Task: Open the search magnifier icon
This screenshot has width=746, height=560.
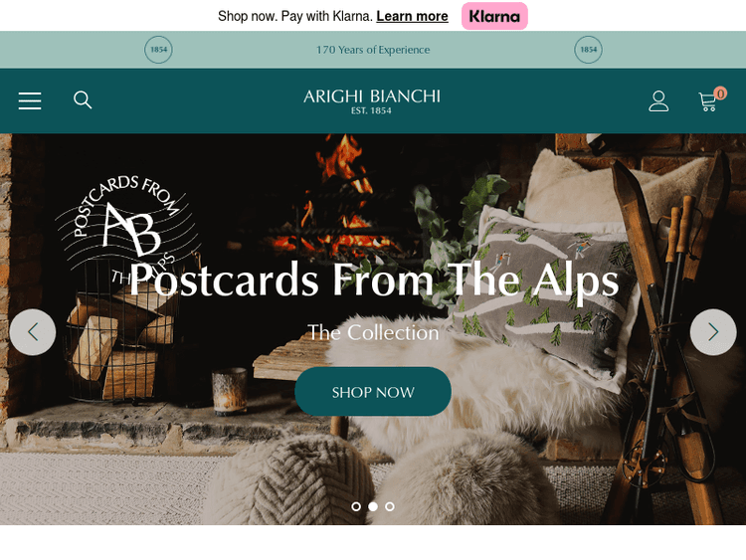Action: 83,99
